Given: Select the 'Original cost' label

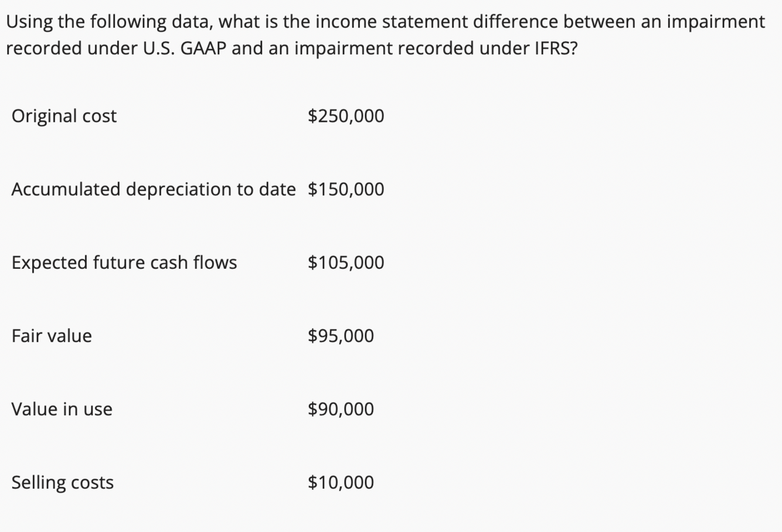Looking at the screenshot, I should (64, 116).
